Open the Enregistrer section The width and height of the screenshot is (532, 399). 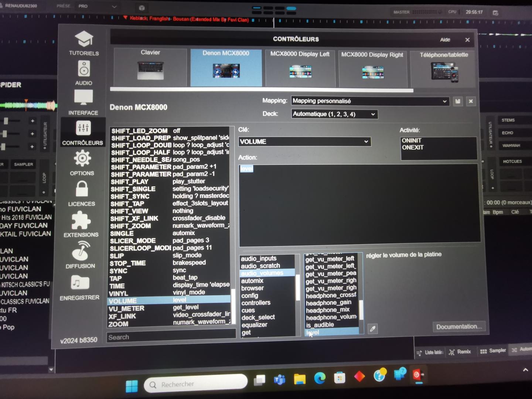pyautogui.click(x=80, y=287)
